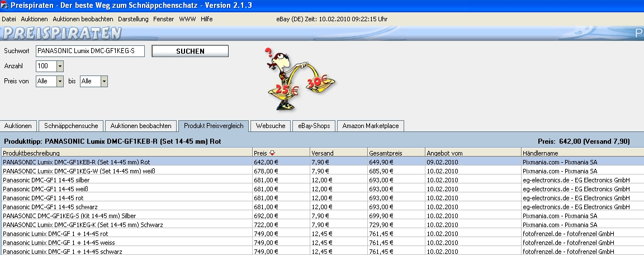The image size is (644, 255).
Task: Select row Panasonic DMC-GF1 14-45 rot
Action: coord(323,198)
